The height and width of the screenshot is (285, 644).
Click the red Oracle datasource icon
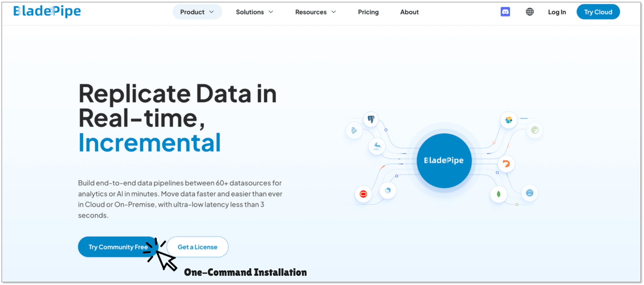point(363,194)
